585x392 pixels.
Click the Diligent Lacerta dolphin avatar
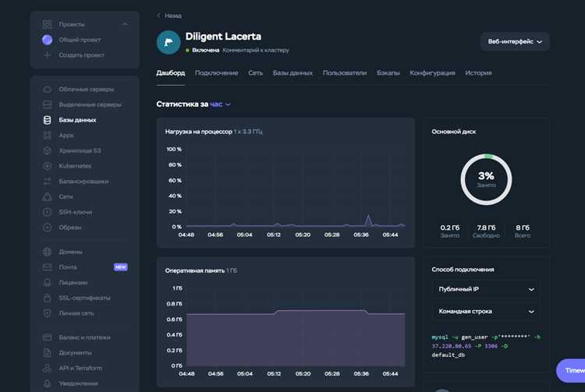[x=168, y=43]
